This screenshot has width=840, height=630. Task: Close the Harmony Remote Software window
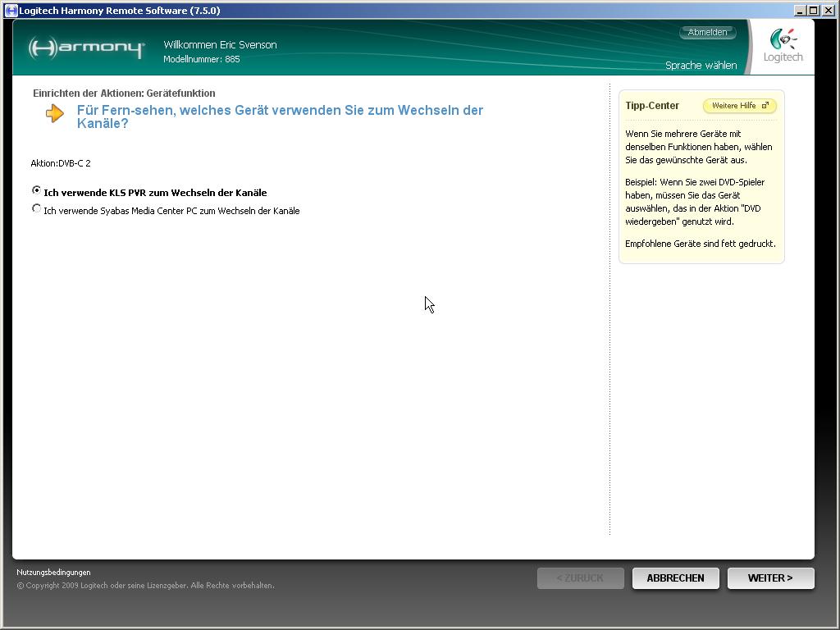pyautogui.click(x=827, y=10)
